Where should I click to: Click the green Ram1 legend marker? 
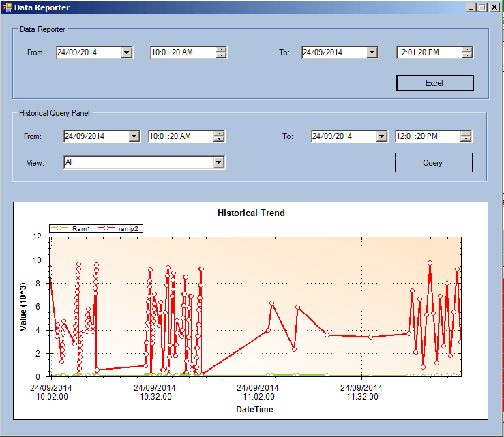pos(59,228)
